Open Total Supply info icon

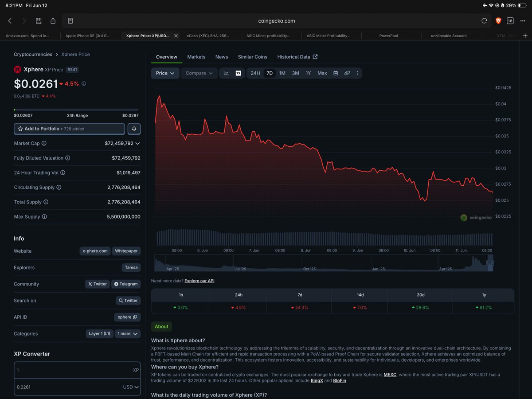(46, 202)
